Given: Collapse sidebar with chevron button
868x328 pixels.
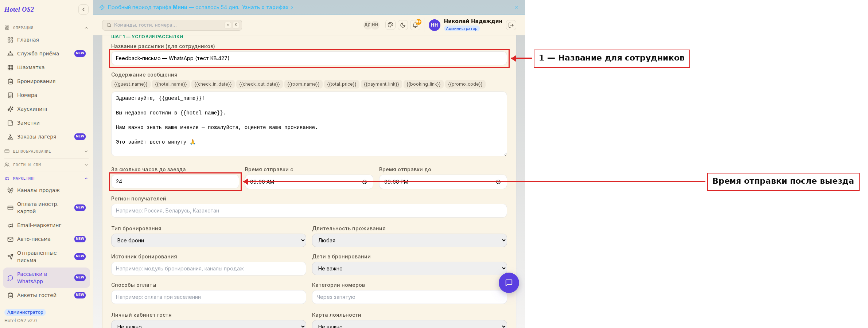Looking at the screenshot, I should click(x=83, y=9).
